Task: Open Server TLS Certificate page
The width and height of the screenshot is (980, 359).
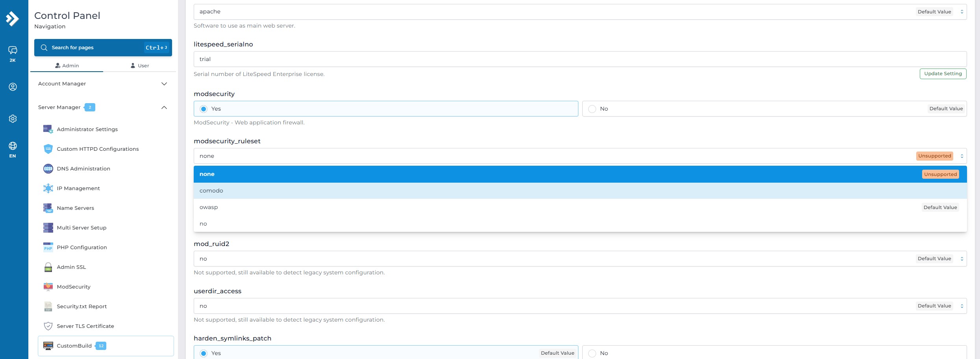Action: tap(85, 326)
